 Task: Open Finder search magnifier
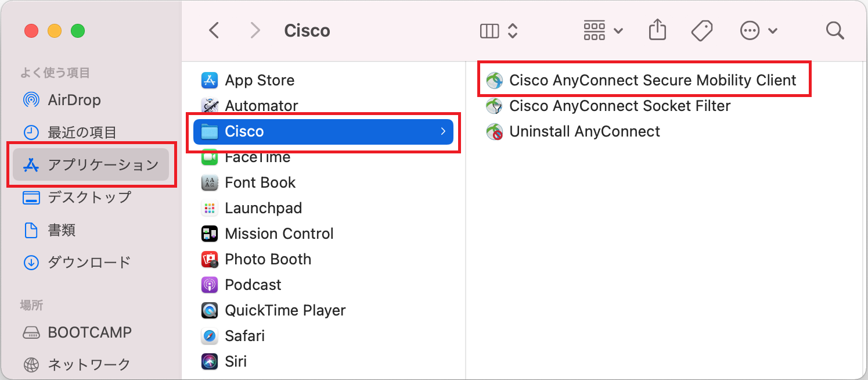(835, 30)
